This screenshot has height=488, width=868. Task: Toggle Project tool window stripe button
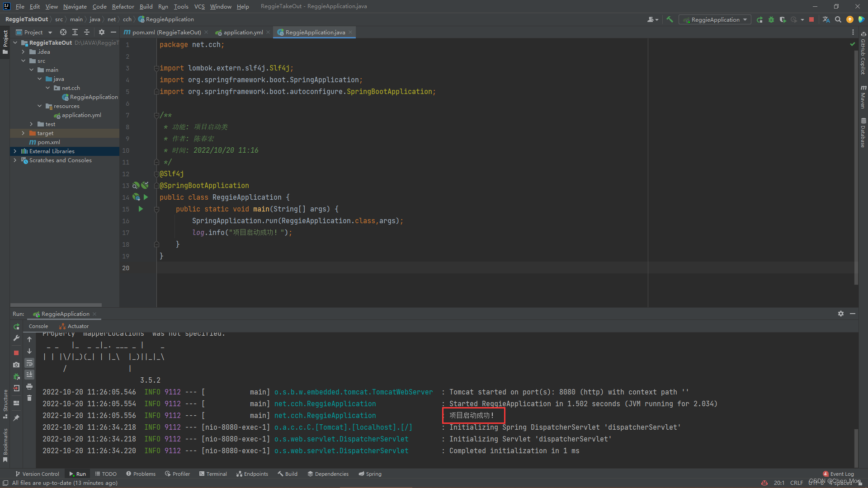pos(5,42)
